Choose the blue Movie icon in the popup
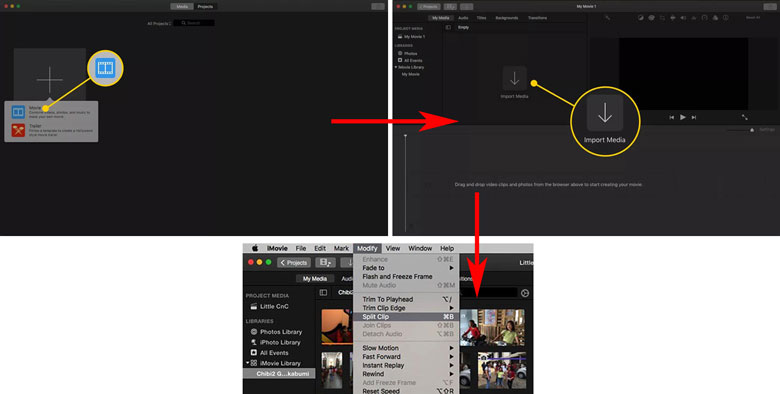This screenshot has height=394, width=780. pyautogui.click(x=18, y=112)
